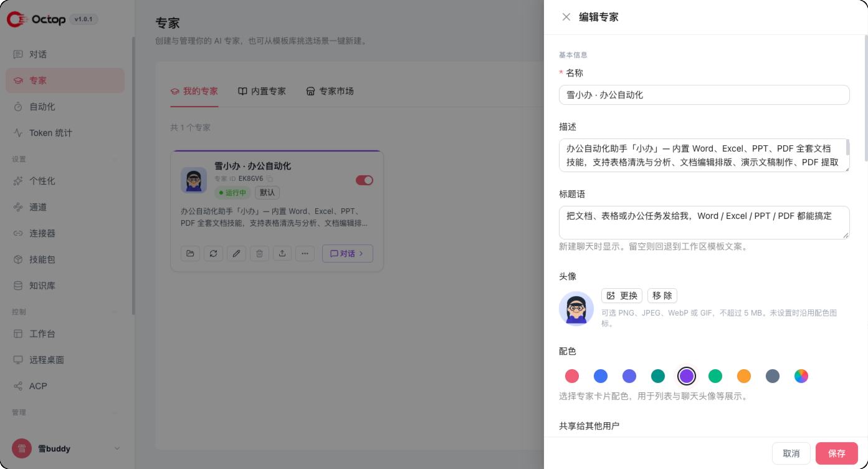868x469 pixels.
Task: Collapse the 管理 sidebar section
Action: coord(116,413)
